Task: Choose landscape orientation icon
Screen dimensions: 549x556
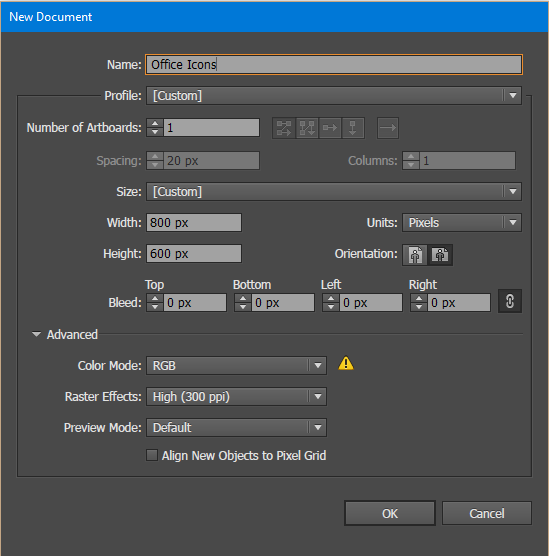Action: tap(440, 255)
